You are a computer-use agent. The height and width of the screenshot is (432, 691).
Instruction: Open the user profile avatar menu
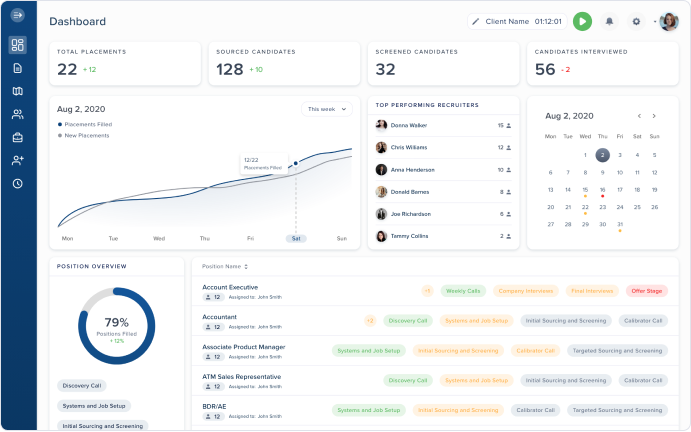(x=669, y=21)
